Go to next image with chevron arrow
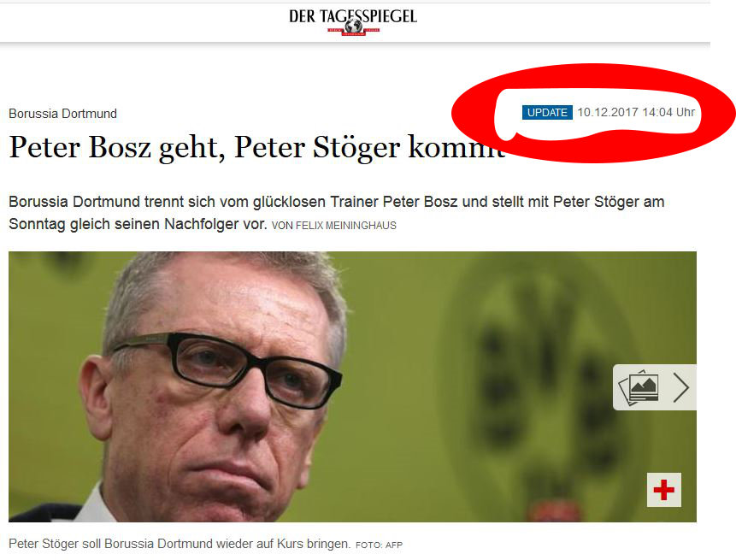The image size is (736, 560). pos(680,388)
